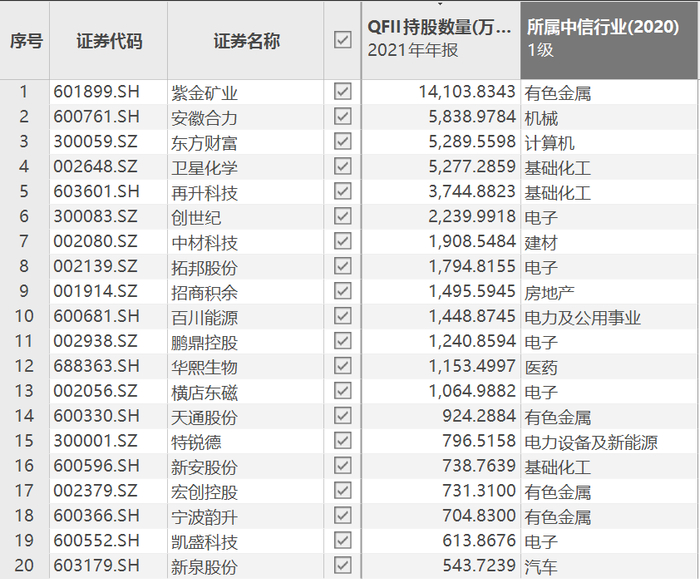Open stock name 宁波韵升
This screenshot has height=579, width=700.
click(204, 517)
